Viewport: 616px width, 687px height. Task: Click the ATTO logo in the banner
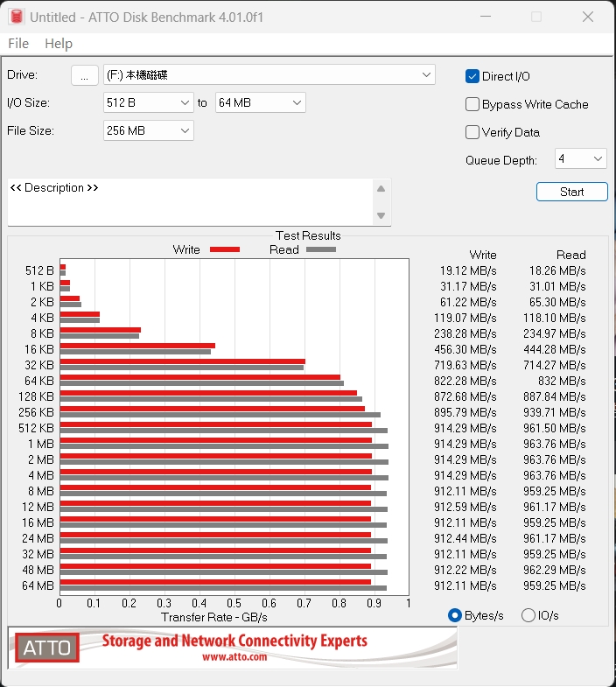[x=46, y=648]
